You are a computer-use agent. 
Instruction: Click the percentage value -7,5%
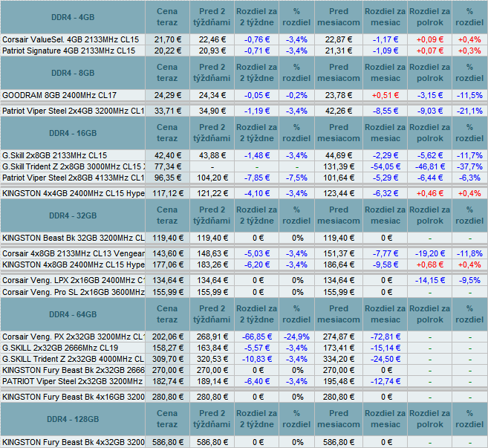pos(296,178)
